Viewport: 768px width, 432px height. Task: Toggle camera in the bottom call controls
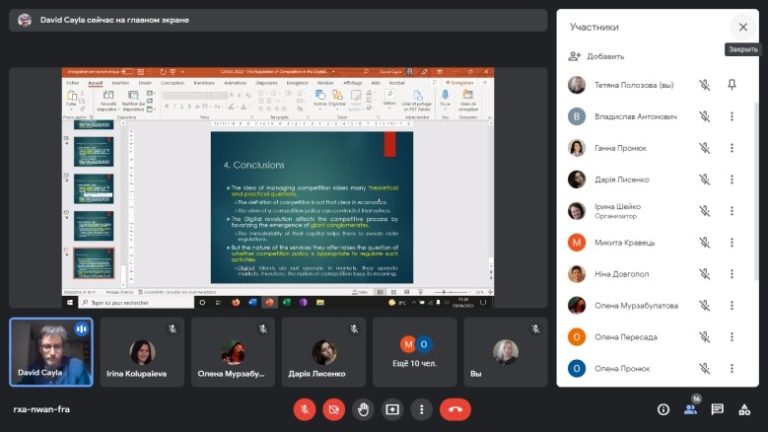(334, 409)
